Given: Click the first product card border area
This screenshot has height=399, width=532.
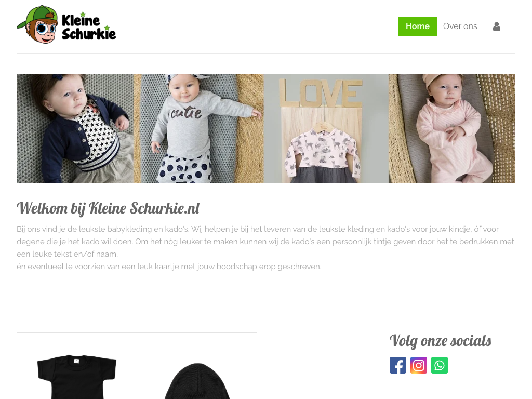Looking at the screenshot, I should click(77, 366).
